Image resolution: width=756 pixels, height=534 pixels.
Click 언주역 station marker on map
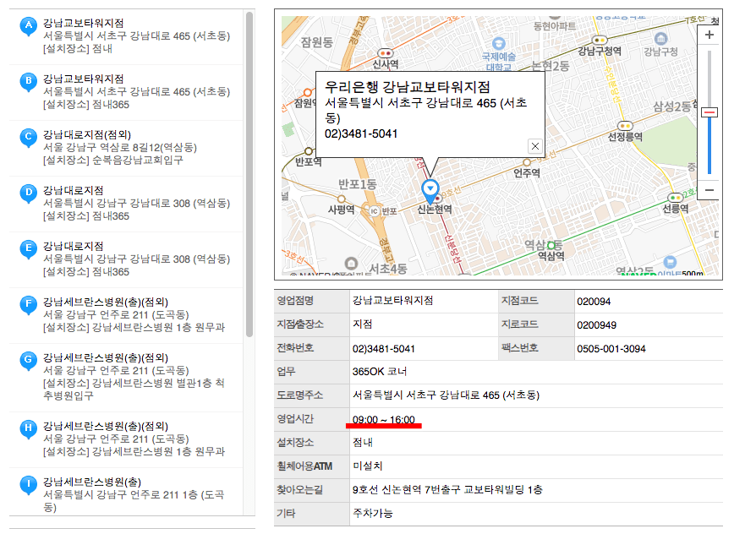(x=527, y=163)
